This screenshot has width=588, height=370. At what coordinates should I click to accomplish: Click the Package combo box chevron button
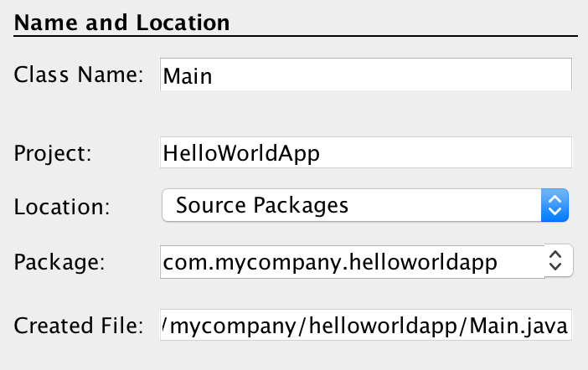pyautogui.click(x=554, y=261)
